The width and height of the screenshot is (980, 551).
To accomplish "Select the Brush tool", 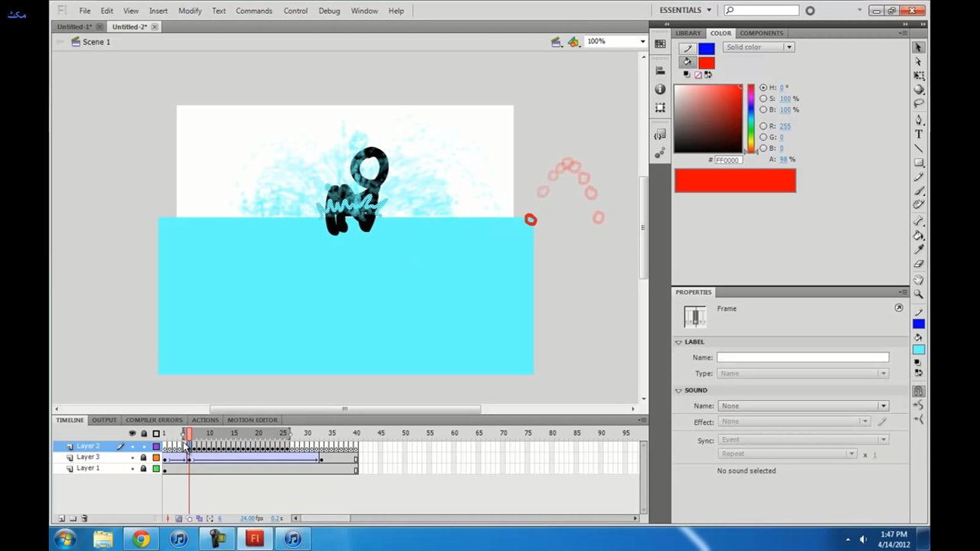I will (x=919, y=191).
